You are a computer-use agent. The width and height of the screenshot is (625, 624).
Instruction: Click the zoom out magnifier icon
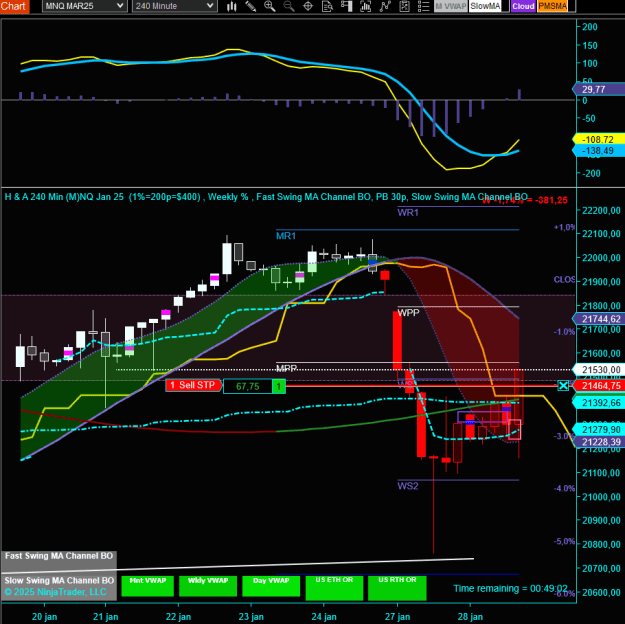(x=289, y=6)
